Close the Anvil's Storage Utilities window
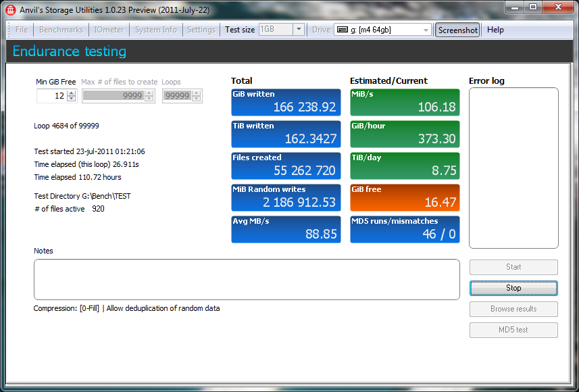Screen dimensions: 579x392 (x=558, y=7)
